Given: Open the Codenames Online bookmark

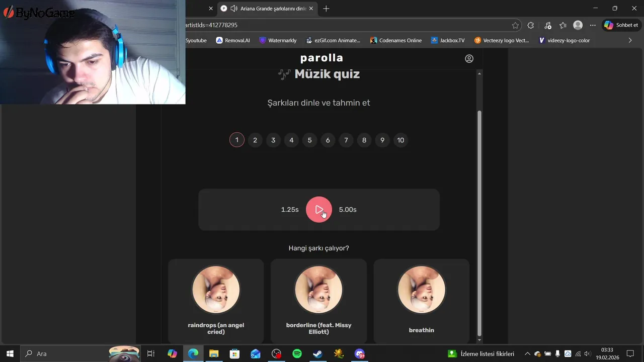Looking at the screenshot, I should [395, 40].
